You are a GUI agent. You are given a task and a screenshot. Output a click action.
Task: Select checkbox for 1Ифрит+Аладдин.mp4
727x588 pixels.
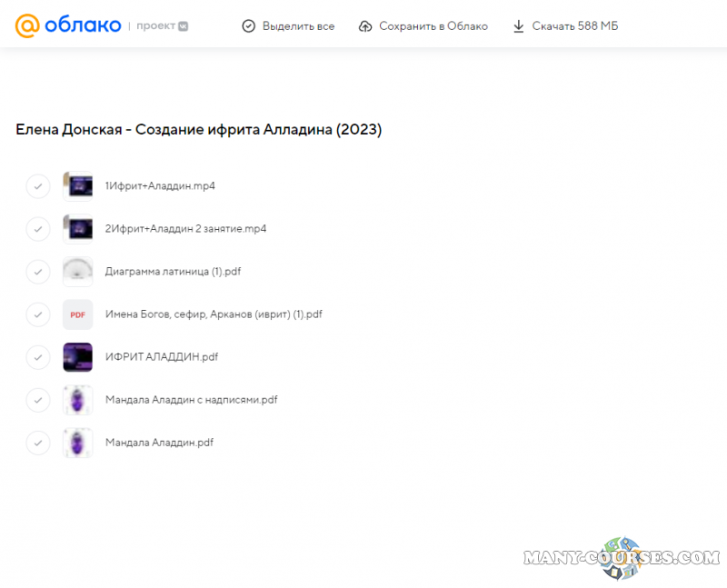click(38, 186)
